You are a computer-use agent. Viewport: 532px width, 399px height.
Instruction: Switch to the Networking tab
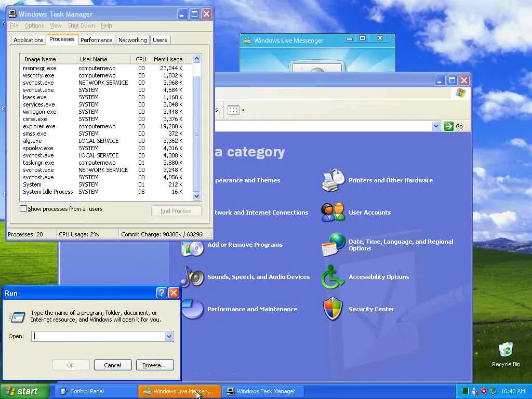(x=132, y=40)
